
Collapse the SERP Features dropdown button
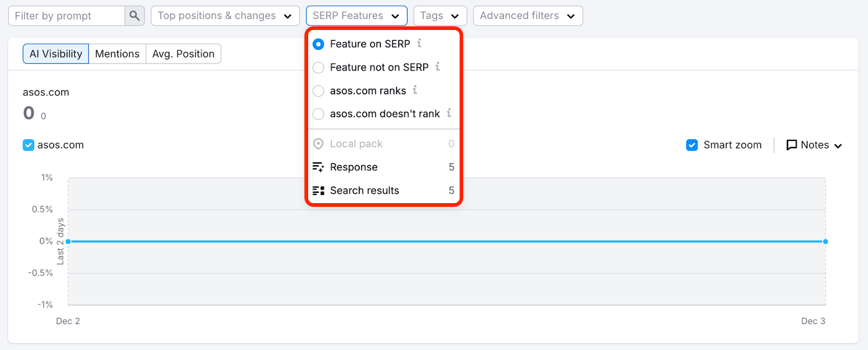pyautogui.click(x=356, y=16)
